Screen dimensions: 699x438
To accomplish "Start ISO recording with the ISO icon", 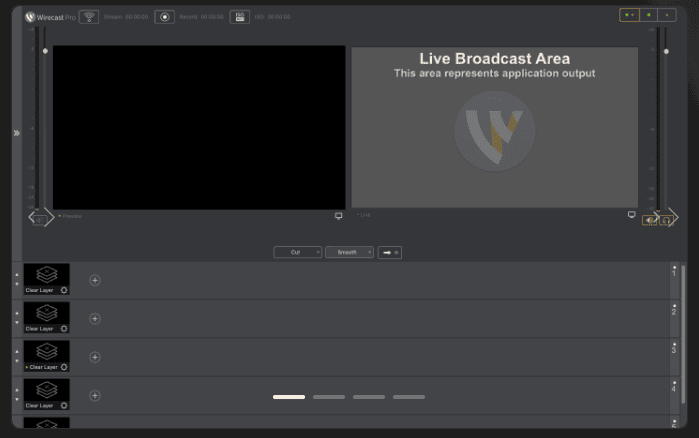I will click(240, 17).
